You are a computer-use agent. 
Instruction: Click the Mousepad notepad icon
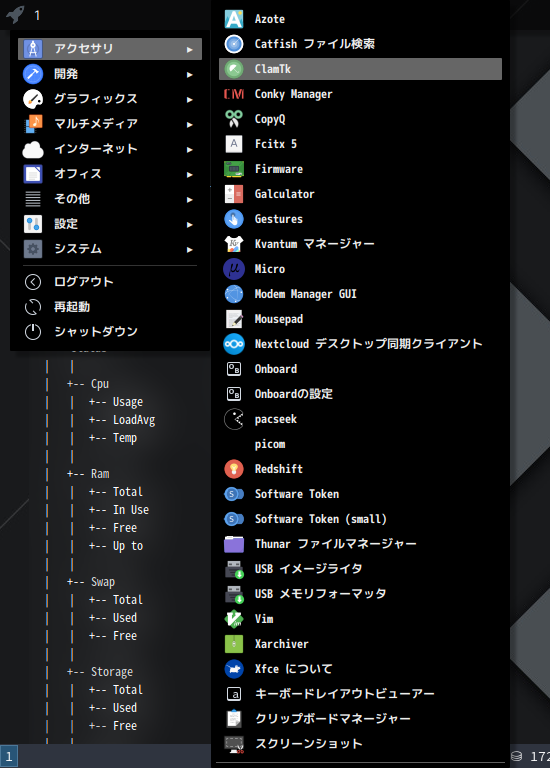(234, 319)
